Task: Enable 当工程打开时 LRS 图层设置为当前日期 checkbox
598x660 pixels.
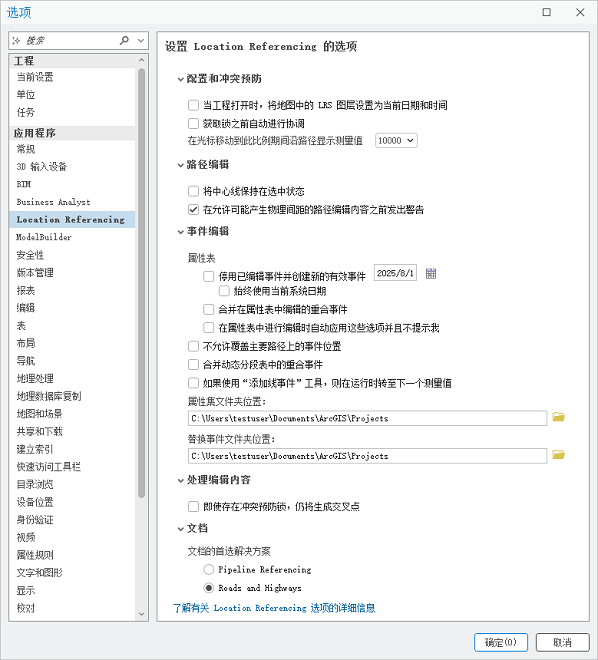Action: tap(193, 105)
